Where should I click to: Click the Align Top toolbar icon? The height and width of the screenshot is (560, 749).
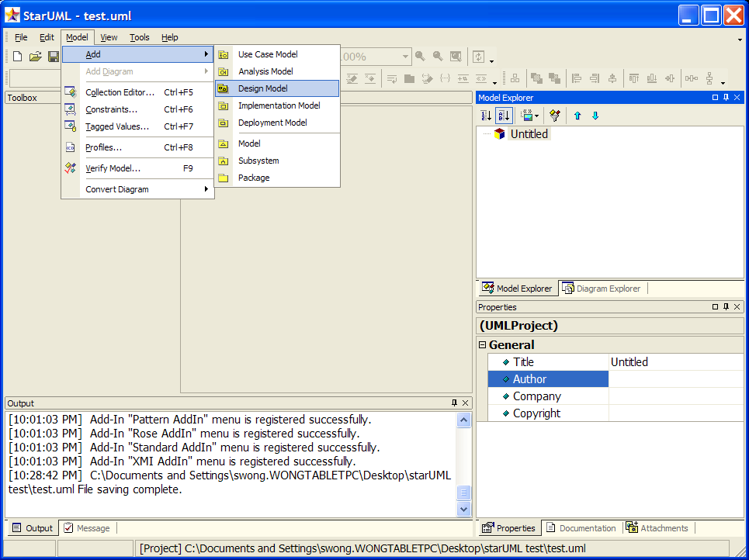pos(634,78)
